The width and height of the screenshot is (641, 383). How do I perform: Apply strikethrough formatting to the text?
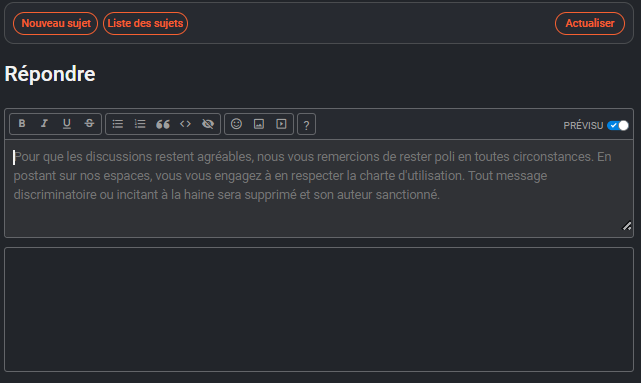click(89, 124)
